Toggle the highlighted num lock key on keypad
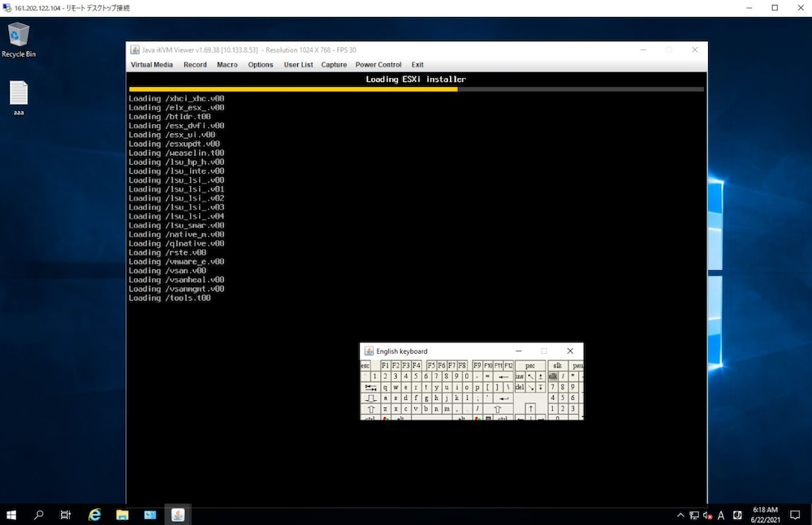The image size is (812, 525). 553,377
